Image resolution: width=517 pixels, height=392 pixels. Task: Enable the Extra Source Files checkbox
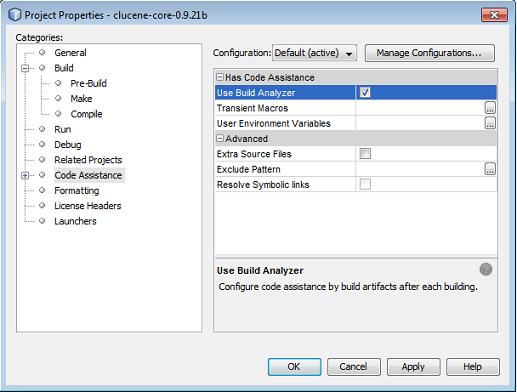(365, 154)
